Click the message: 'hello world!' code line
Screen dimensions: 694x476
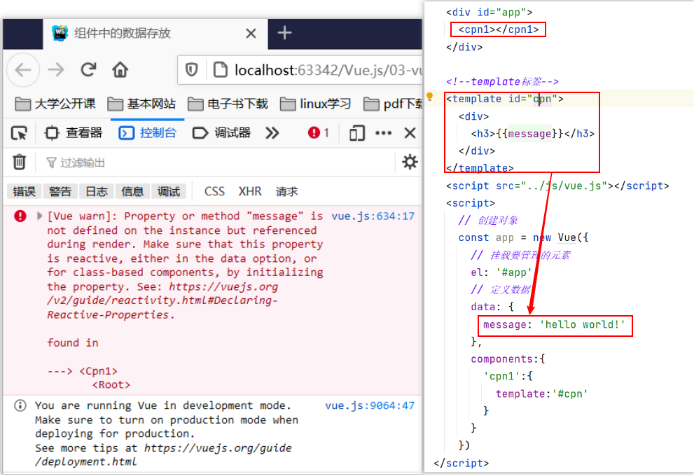[x=554, y=325]
